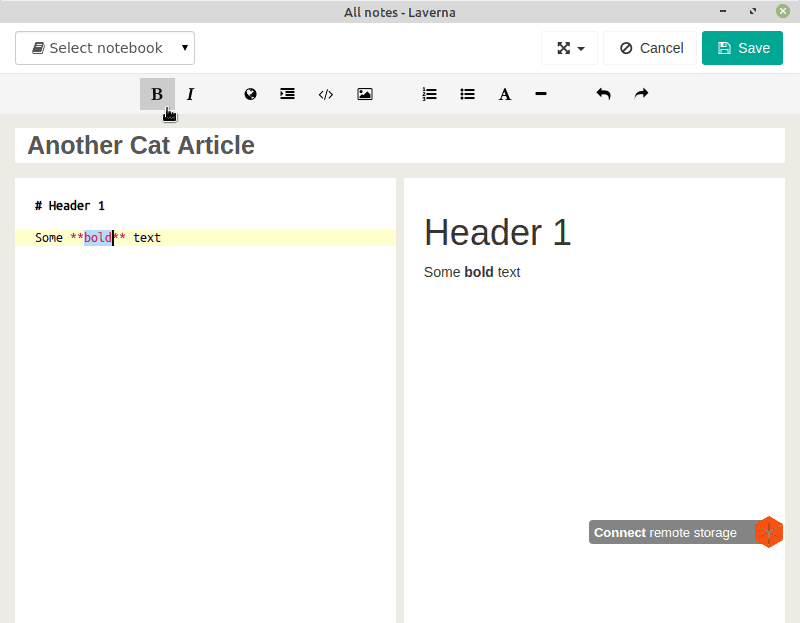Restore the Laverna window size
Screen dimensions: 800x623
click(x=753, y=11)
